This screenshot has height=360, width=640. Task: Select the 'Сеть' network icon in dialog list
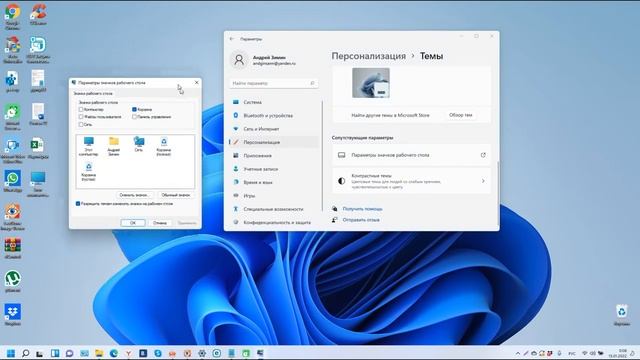(139, 144)
